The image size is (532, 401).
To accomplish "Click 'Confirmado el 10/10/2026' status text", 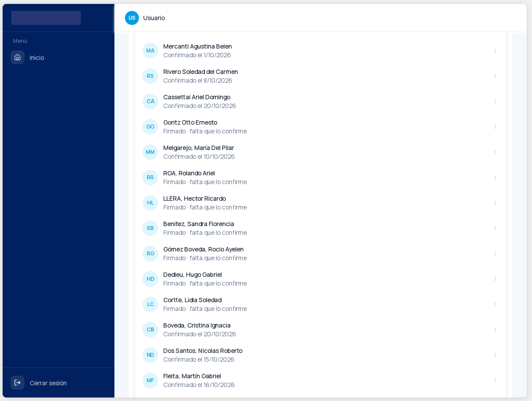I will pos(199,157).
